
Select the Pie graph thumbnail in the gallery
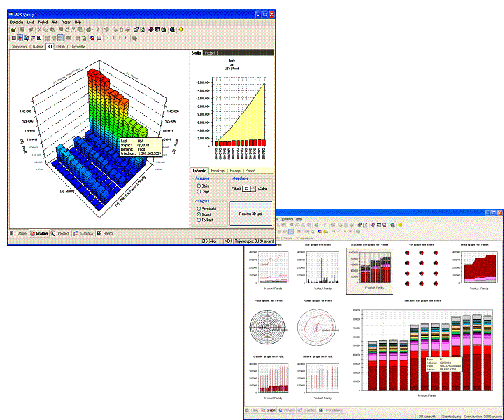coord(421,267)
